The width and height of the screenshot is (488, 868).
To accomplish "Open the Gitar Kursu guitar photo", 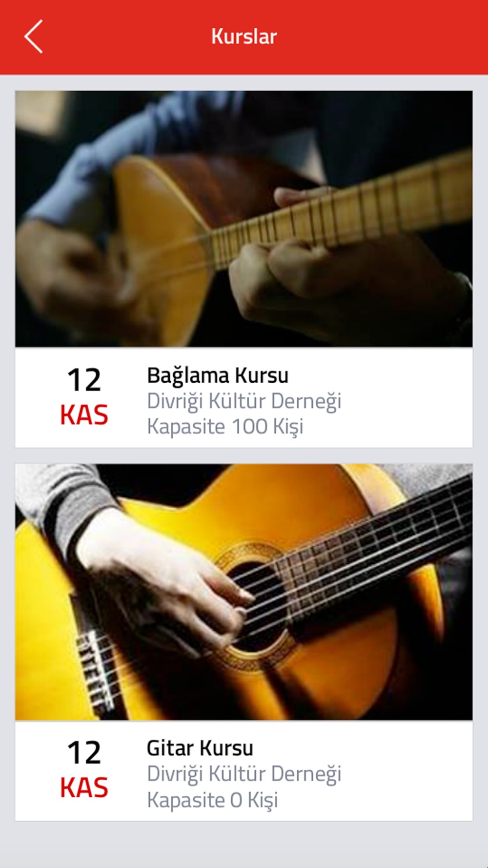I will [x=244, y=592].
